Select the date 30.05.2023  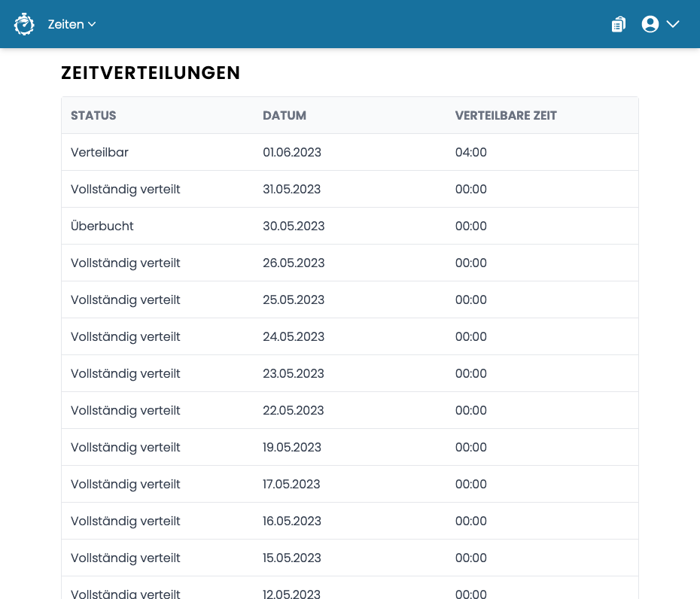coord(294,226)
